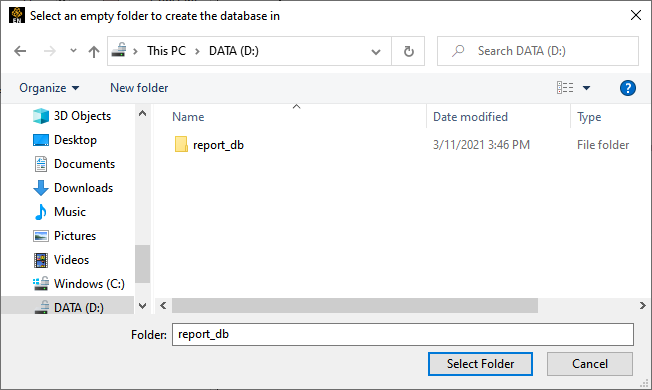Click inside the Folder name field
Image resolution: width=652 pixels, height=390 pixels.
point(403,334)
